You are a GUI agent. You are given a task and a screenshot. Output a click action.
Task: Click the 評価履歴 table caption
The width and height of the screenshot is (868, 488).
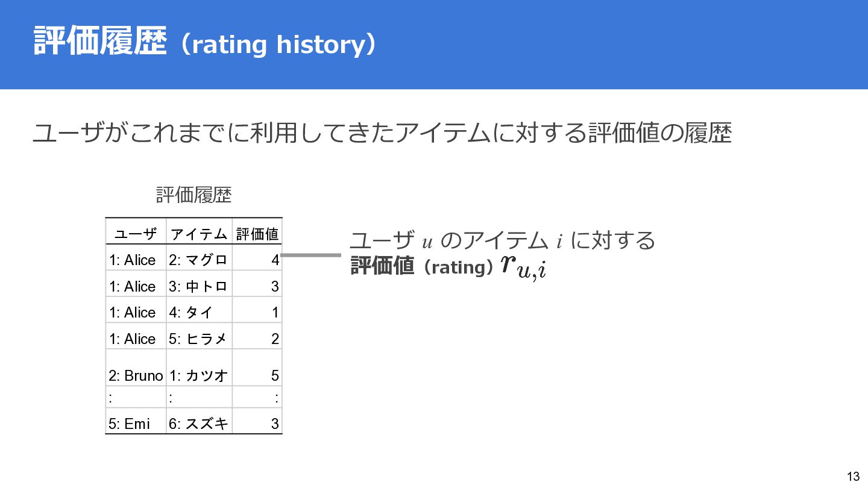click(x=193, y=195)
